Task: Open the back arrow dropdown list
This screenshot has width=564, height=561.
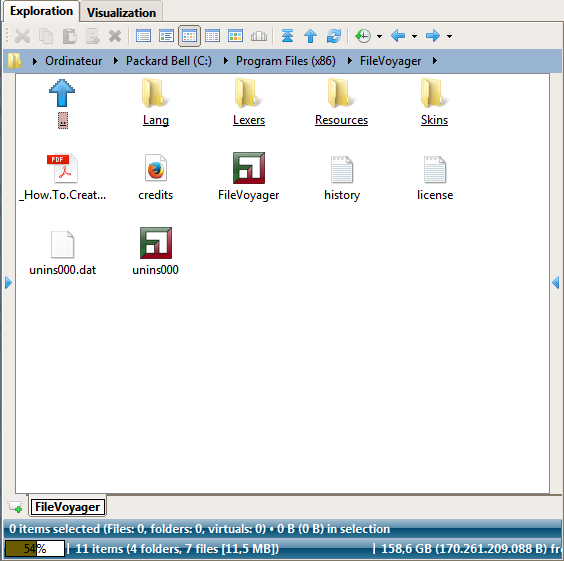Action: [414, 36]
